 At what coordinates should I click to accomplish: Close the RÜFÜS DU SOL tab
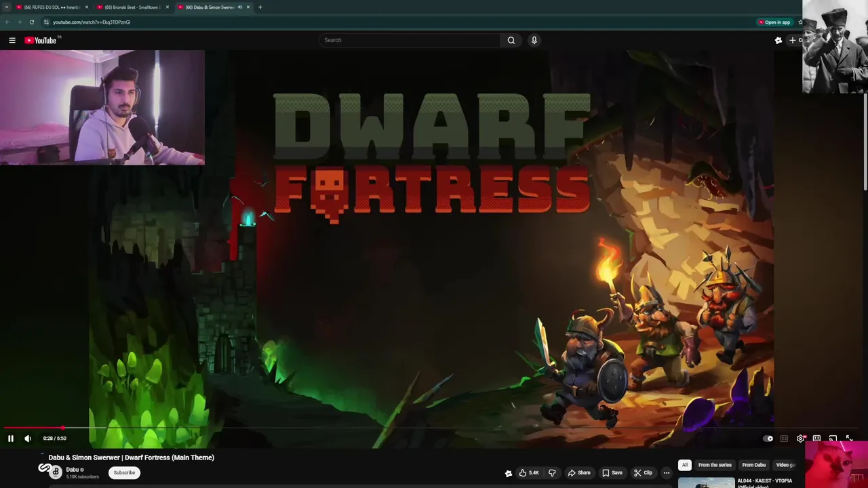click(87, 7)
